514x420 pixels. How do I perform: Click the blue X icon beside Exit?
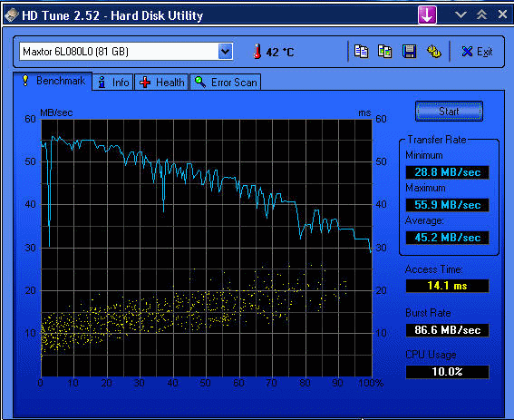tap(467, 52)
